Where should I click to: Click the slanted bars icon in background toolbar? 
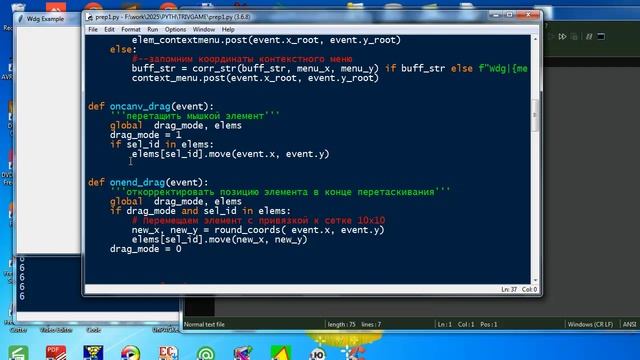tap(589, 37)
